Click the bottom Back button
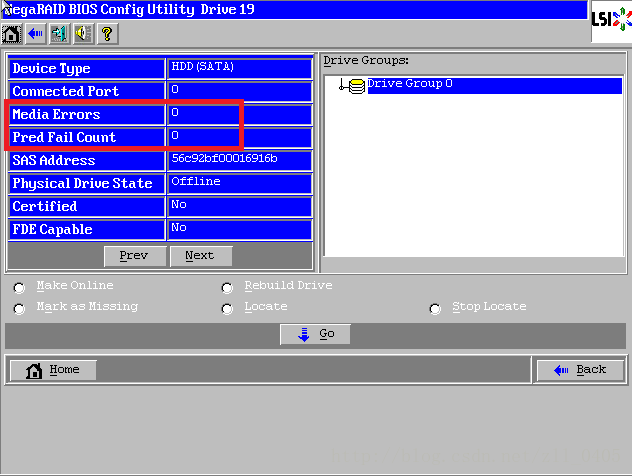The width and height of the screenshot is (632, 476). coord(580,370)
